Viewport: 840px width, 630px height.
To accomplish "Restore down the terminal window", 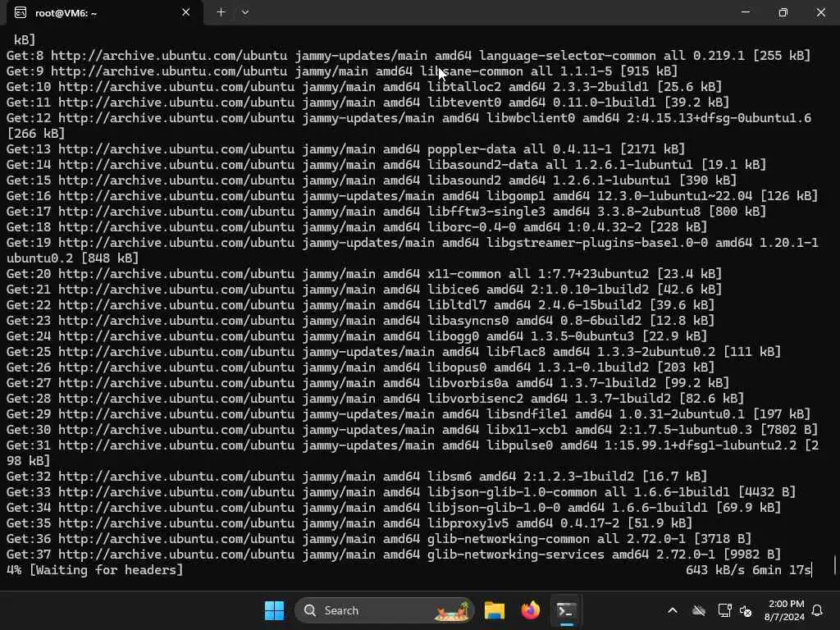I will coord(783,12).
